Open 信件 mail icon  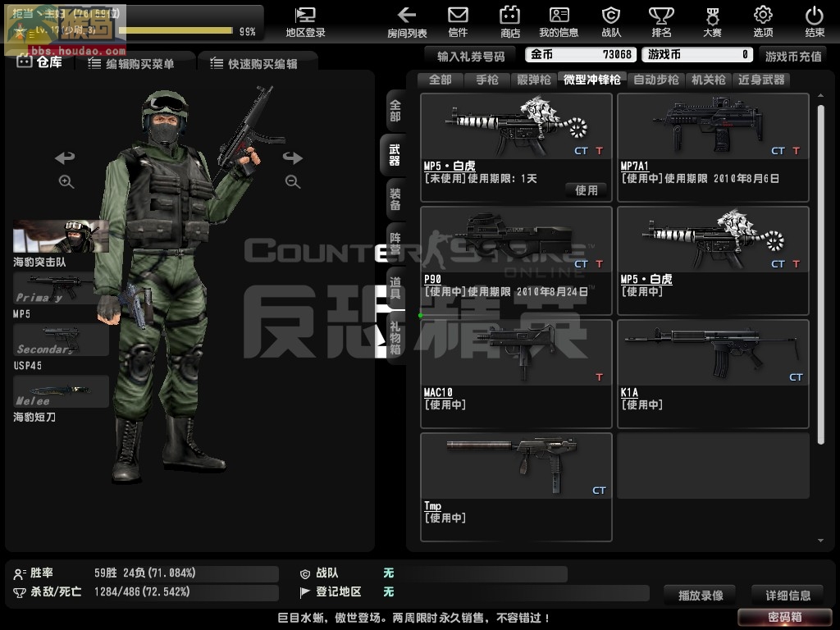pos(458,22)
